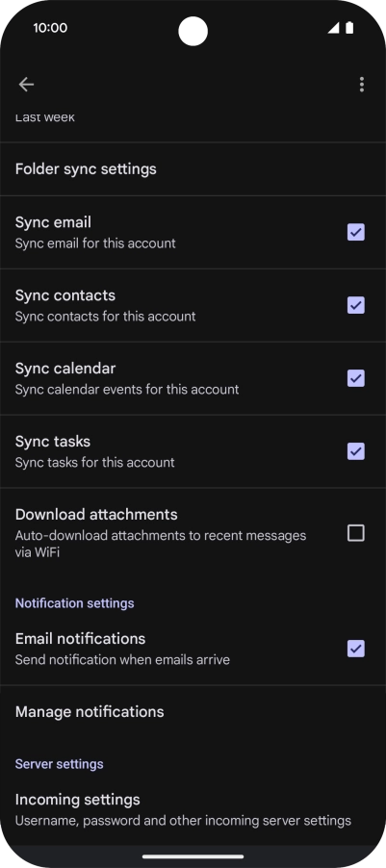
Task: Uncheck the Email notifications checkbox
Action: (355, 649)
